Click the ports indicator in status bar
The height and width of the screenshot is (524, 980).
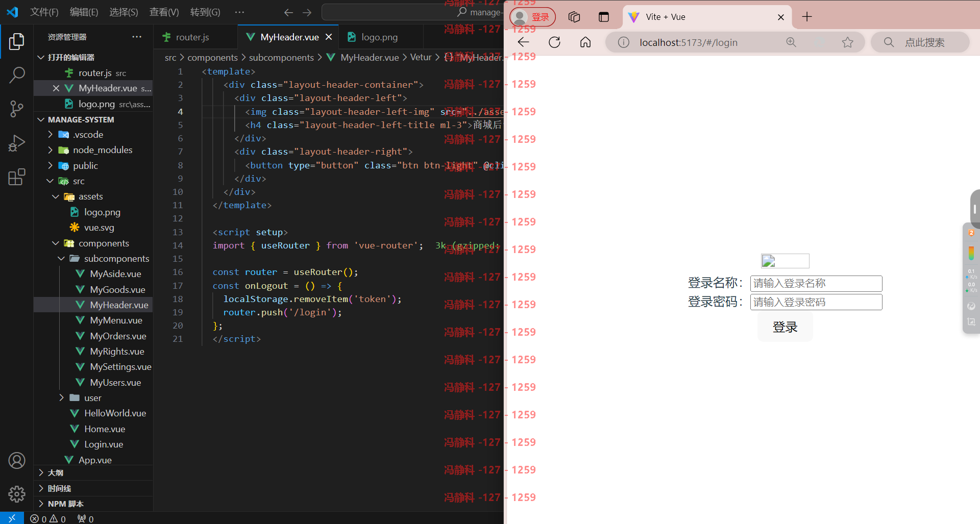85,519
